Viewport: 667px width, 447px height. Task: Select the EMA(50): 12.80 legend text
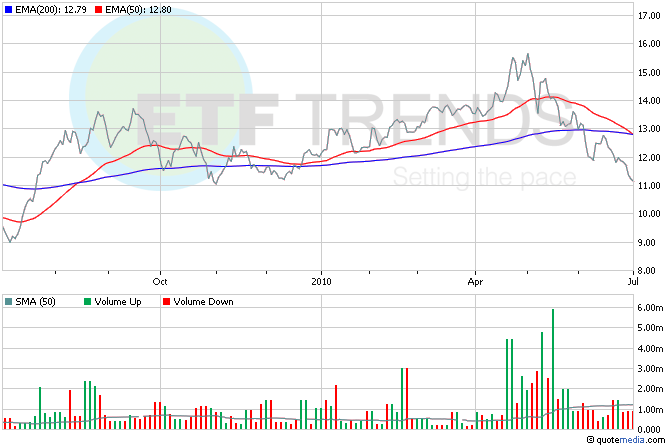click(x=138, y=9)
